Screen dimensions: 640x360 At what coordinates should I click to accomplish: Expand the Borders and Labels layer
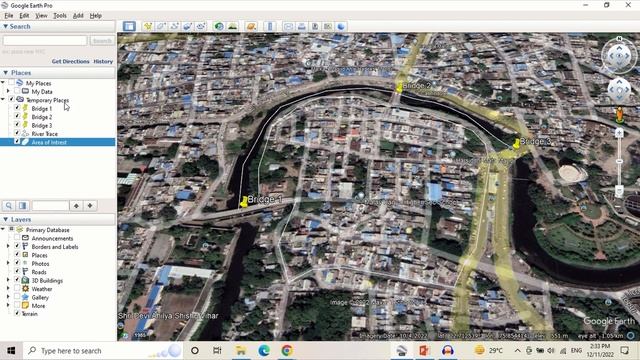coord(9,247)
